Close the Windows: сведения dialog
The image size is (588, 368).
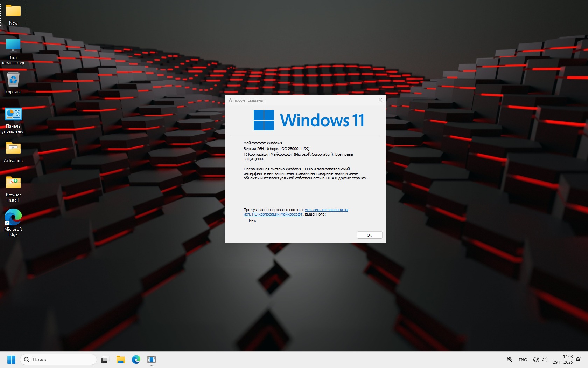tap(380, 100)
